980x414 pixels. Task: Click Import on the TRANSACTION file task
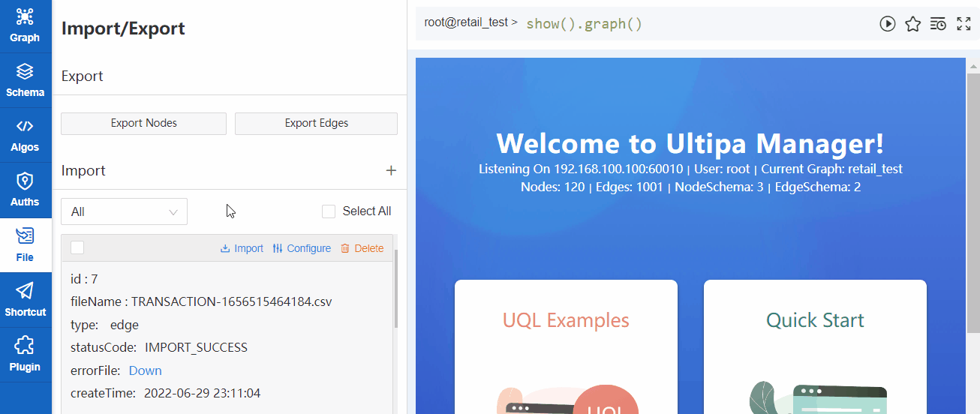point(242,248)
